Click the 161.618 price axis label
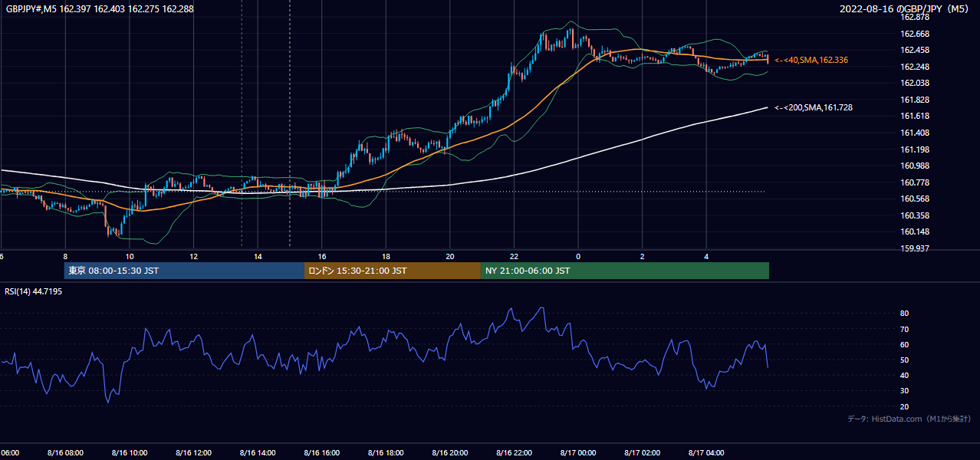This screenshot has width=980, height=460. tap(914, 116)
